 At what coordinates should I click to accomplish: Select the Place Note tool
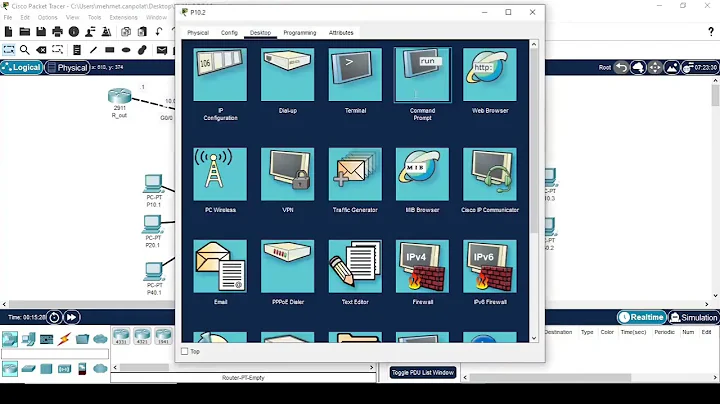77,50
